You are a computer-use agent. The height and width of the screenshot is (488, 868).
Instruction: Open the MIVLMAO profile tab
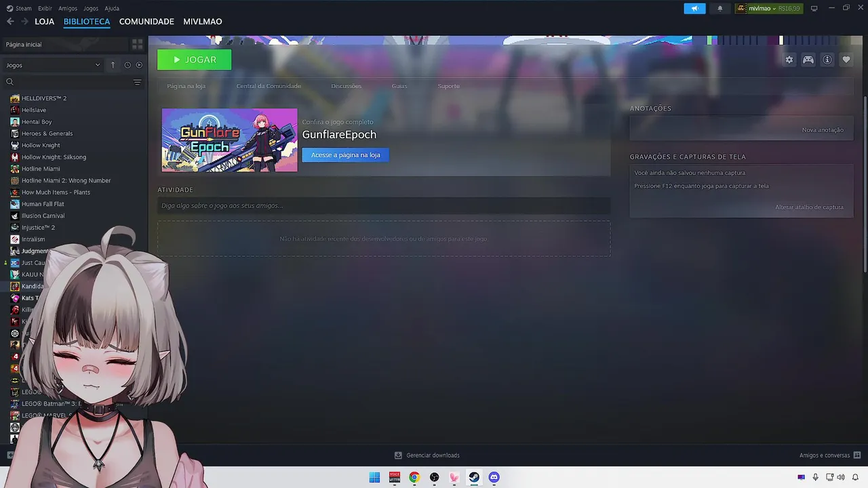click(203, 22)
